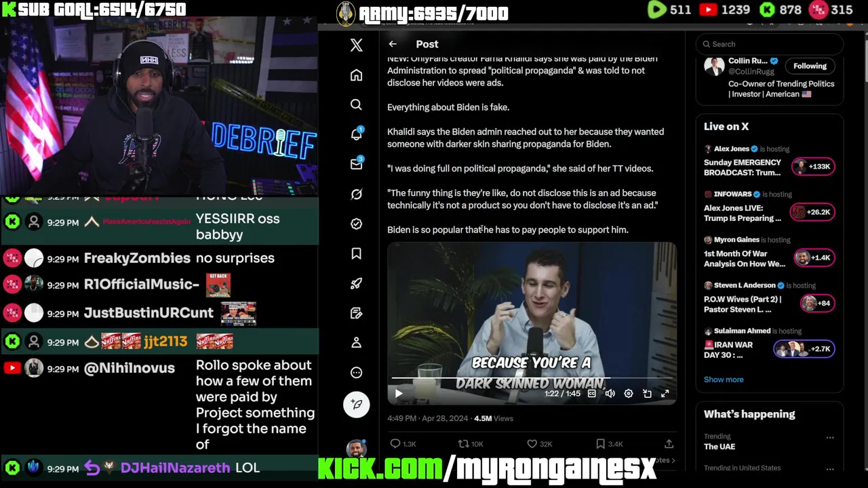Click chat user R1OfficialMusic-
868x488 pixels.
[142, 285]
